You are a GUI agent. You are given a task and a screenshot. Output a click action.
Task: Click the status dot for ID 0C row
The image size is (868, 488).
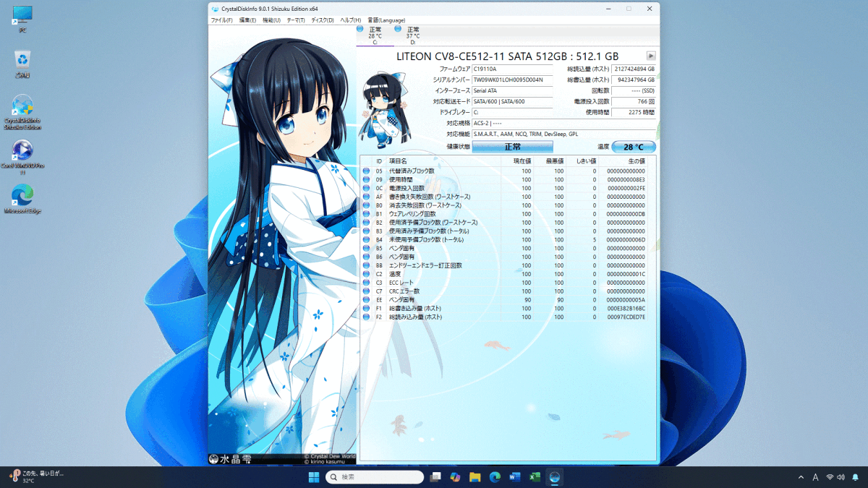tap(366, 188)
